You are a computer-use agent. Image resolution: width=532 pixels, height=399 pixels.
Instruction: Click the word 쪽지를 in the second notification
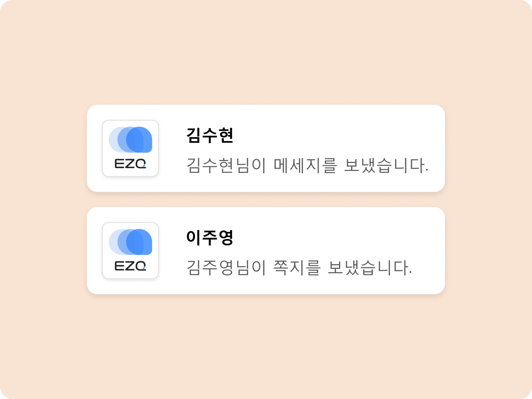pyautogui.click(x=297, y=268)
